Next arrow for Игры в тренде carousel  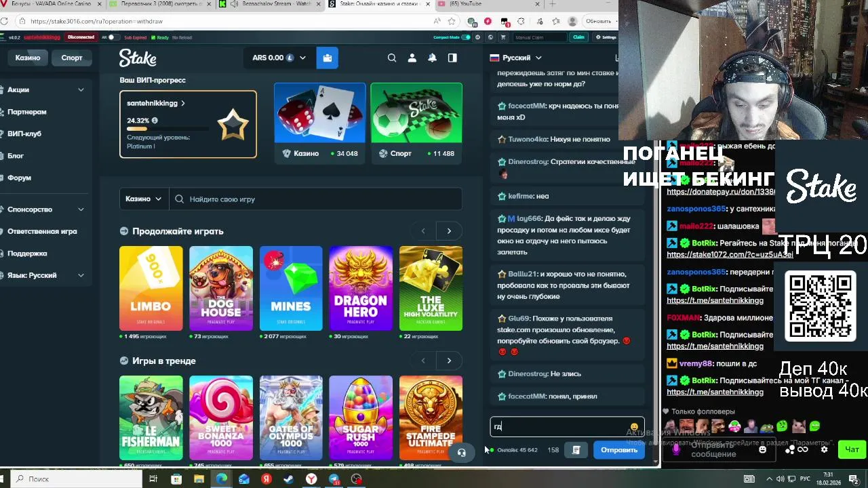point(449,361)
